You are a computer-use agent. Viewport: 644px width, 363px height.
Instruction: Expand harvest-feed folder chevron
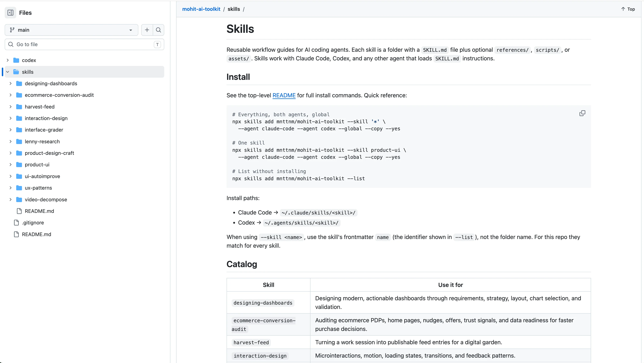coord(10,107)
